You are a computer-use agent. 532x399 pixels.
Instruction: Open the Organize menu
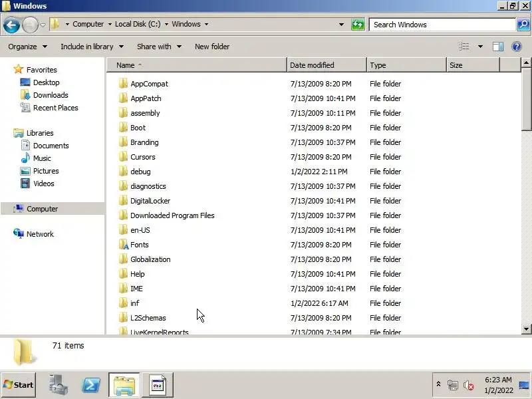(x=27, y=47)
